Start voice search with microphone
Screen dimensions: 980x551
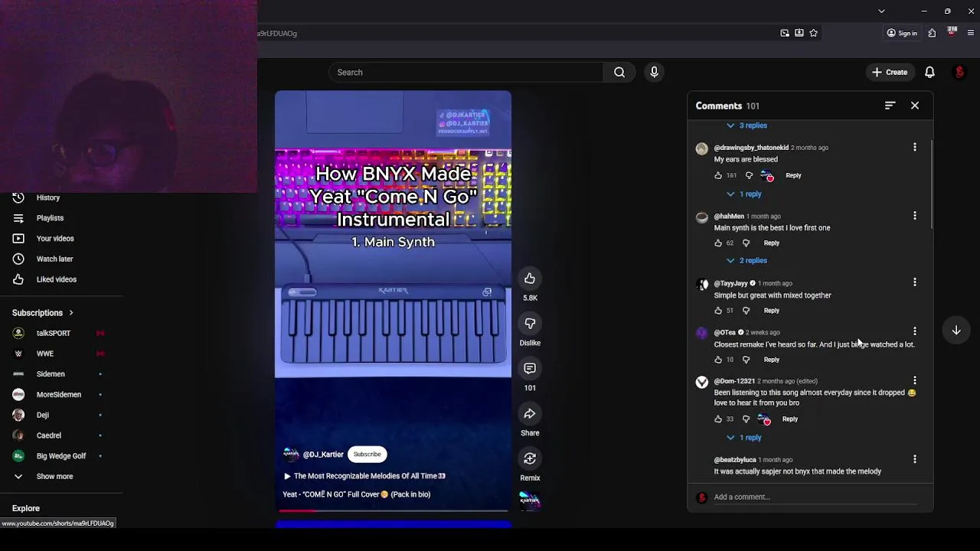[x=654, y=73]
